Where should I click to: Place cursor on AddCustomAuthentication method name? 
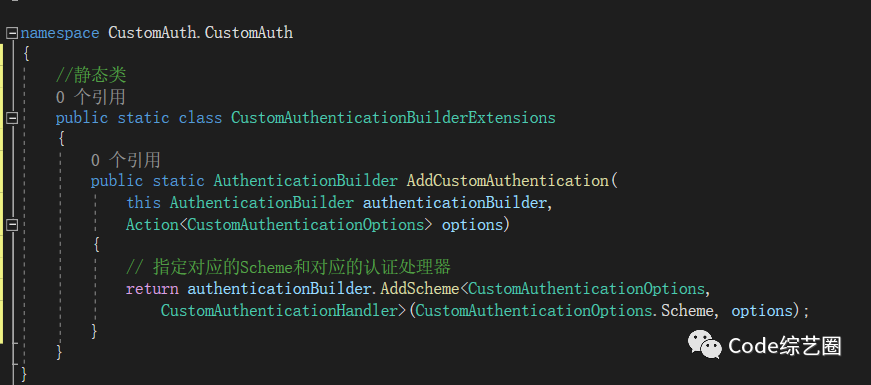click(508, 182)
